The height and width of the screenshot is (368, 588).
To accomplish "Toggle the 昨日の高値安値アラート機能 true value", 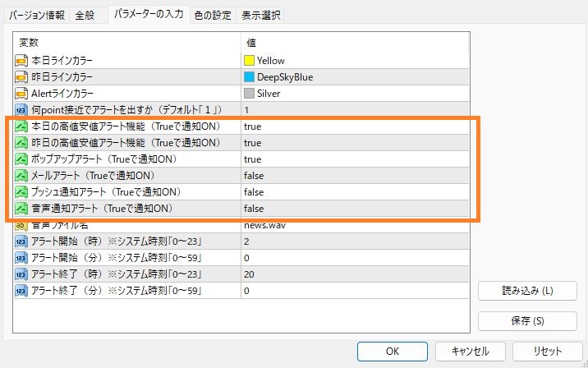I will 252,143.
